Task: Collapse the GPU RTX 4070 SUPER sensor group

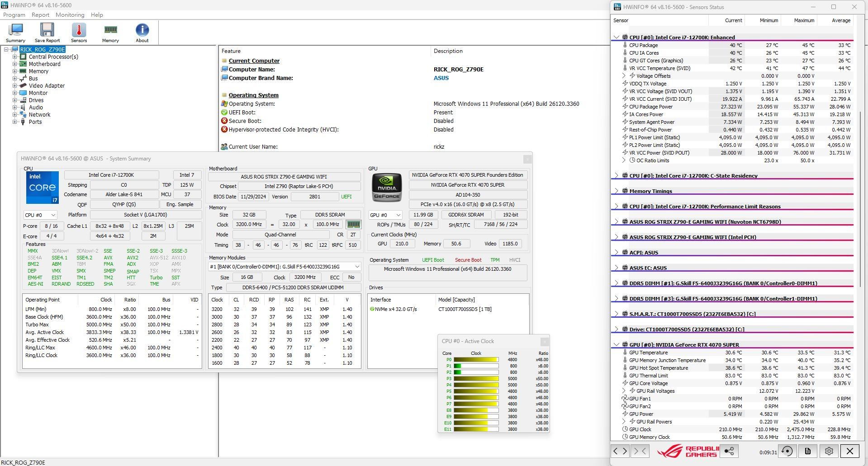Action: coord(616,344)
